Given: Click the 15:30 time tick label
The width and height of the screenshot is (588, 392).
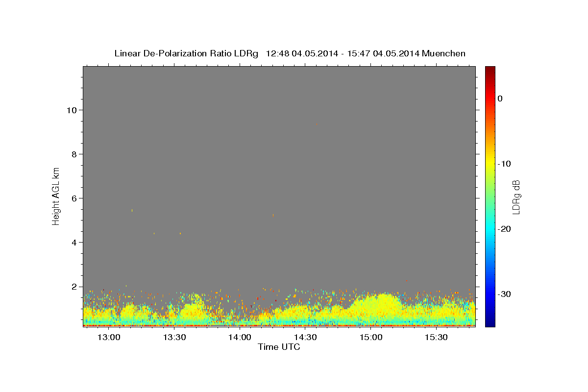Looking at the screenshot, I should [436, 338].
